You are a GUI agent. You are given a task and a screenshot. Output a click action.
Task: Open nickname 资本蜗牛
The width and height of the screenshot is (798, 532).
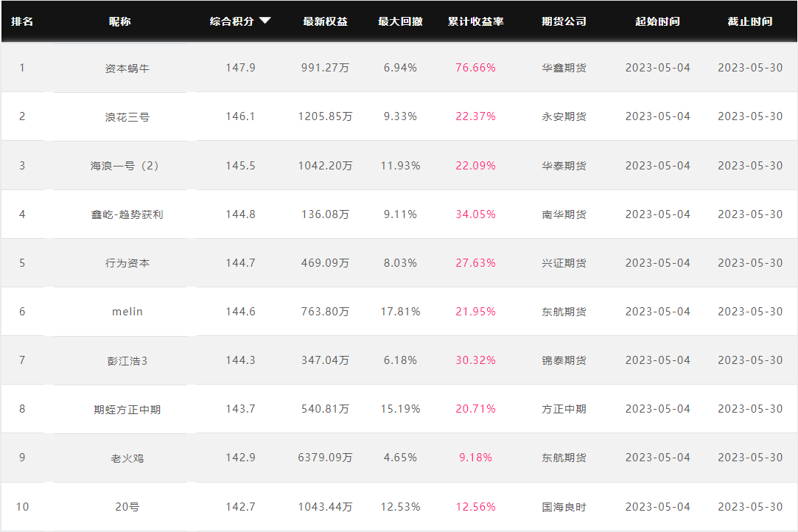pos(127,69)
